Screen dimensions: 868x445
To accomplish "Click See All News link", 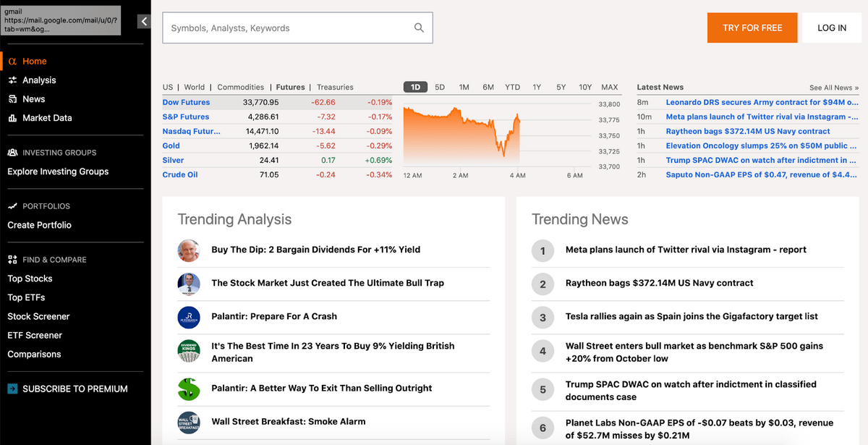I will click(834, 88).
